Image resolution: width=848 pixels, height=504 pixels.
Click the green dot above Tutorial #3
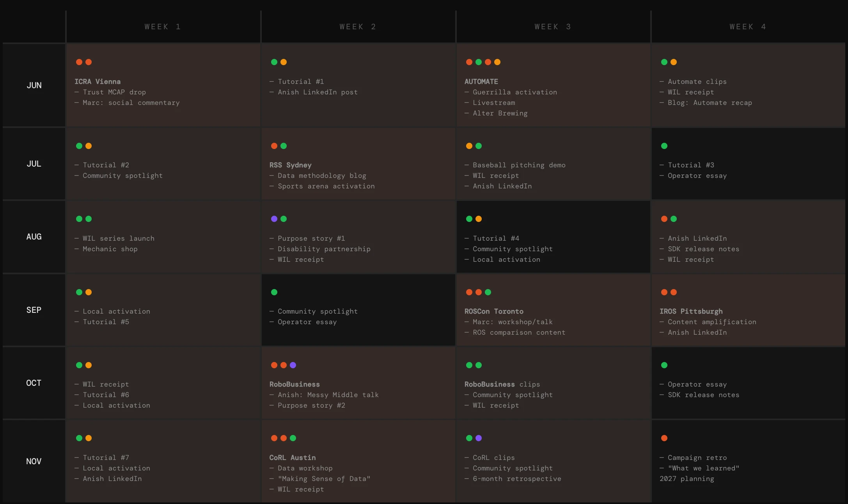tap(664, 146)
